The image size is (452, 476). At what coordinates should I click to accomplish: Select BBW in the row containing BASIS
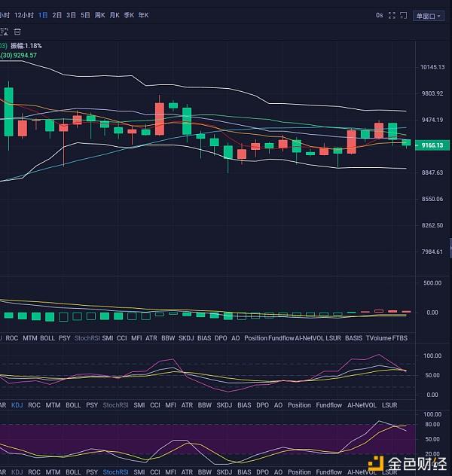[168, 338]
